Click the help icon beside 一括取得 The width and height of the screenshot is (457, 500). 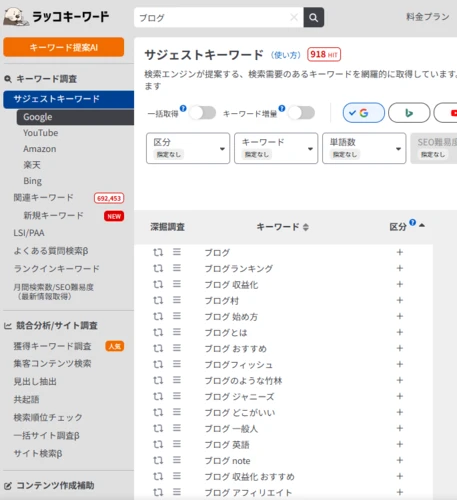pos(183,108)
